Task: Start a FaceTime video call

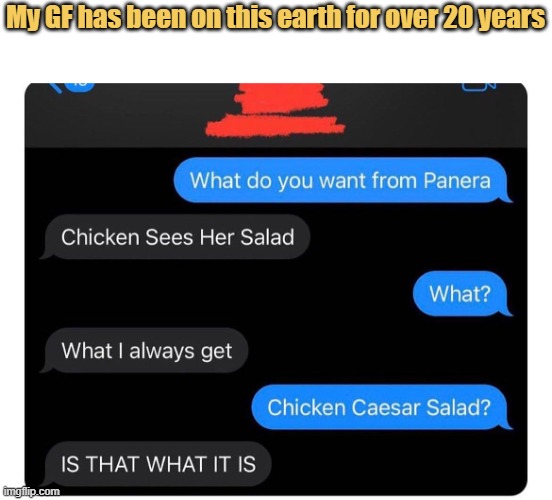Action: point(479,87)
